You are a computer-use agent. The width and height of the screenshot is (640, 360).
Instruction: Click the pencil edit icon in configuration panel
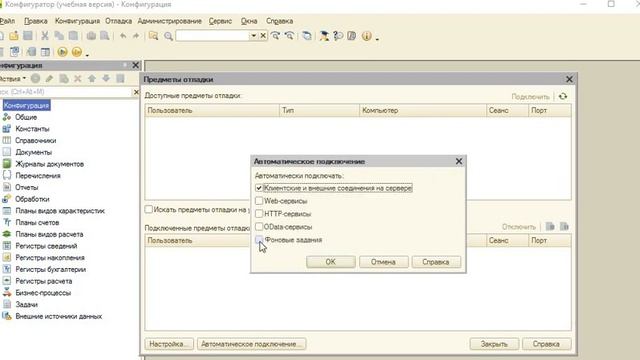(x=49, y=78)
